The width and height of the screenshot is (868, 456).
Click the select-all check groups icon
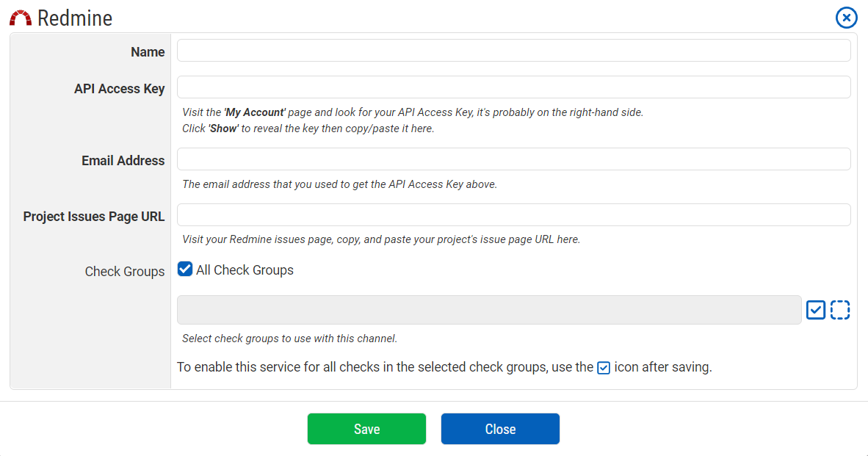pos(816,310)
